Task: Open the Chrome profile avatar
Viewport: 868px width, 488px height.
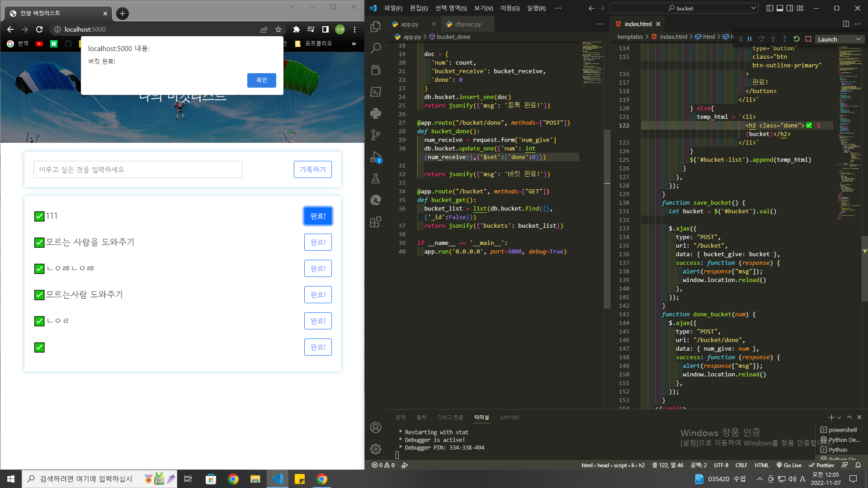Action: point(340,29)
